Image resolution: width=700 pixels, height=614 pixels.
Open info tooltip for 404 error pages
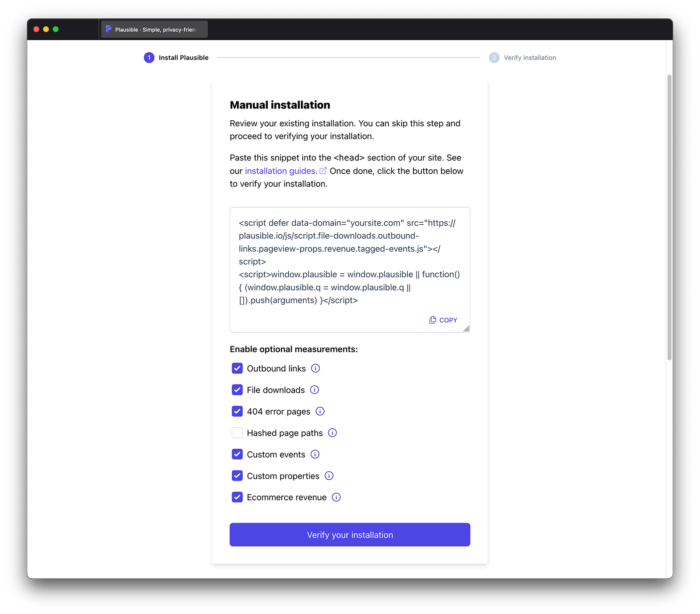tap(320, 411)
